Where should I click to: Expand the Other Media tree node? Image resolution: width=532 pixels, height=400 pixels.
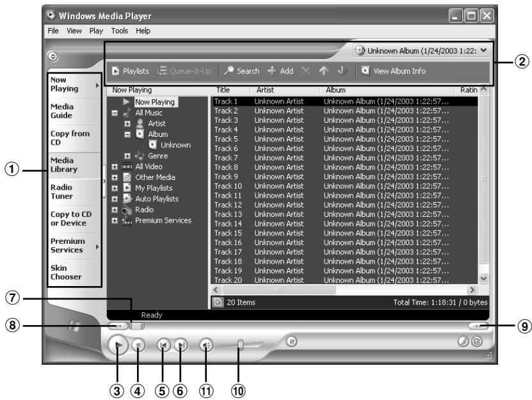pyautogui.click(x=115, y=177)
